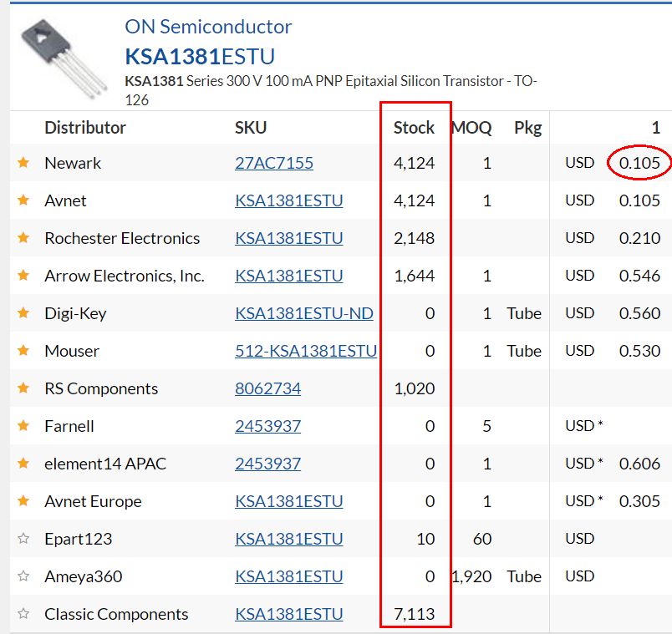Open the ON Semiconductor manufacturer link
Screen dimensions: 672x634
(x=208, y=27)
